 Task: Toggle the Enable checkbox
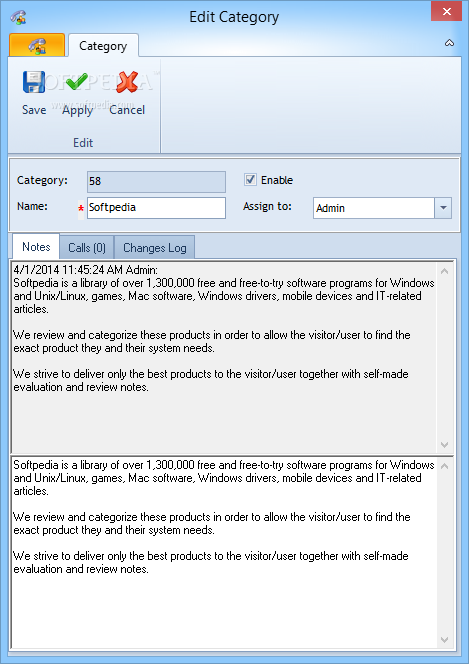click(250, 180)
